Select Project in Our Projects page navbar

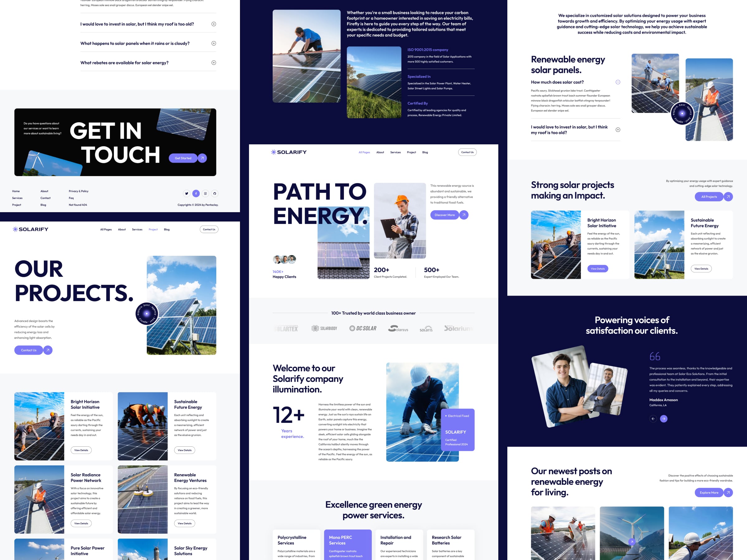point(153,230)
